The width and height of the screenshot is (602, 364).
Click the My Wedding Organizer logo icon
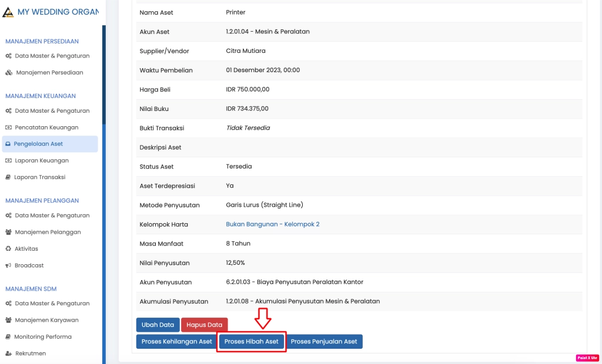click(8, 12)
